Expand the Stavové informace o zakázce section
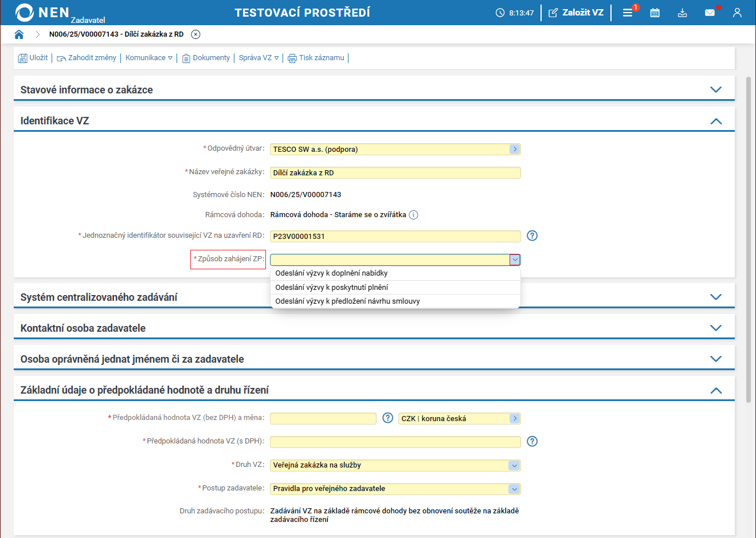756x538 pixels. [x=715, y=89]
